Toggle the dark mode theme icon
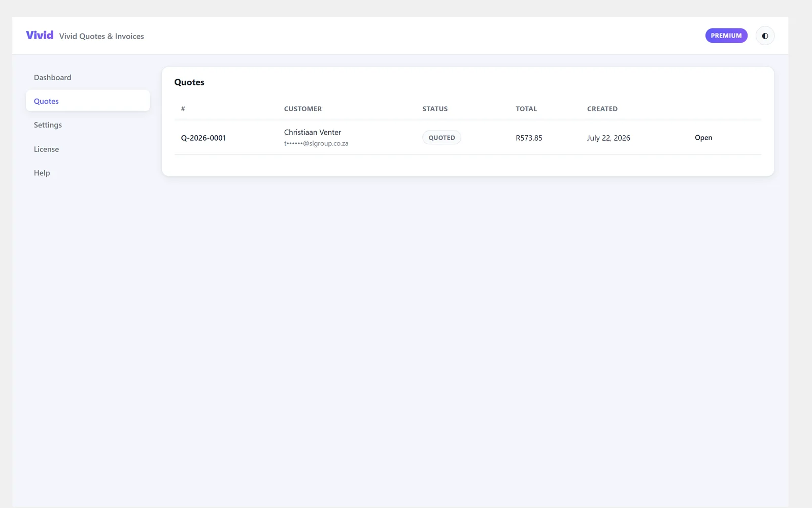 click(765, 36)
